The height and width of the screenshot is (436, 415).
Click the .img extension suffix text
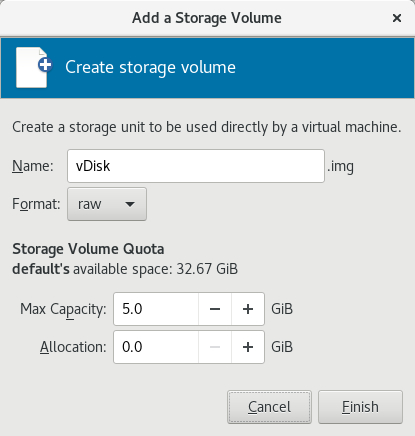pos(340,166)
